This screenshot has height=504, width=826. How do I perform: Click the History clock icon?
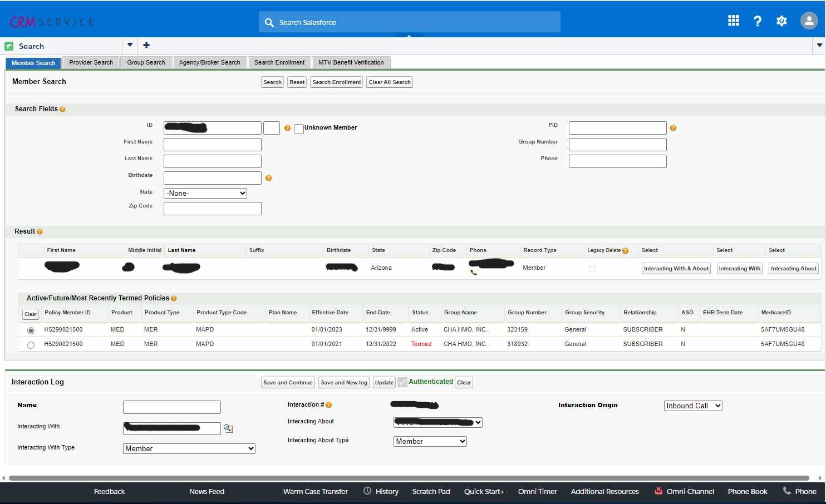[x=367, y=491]
